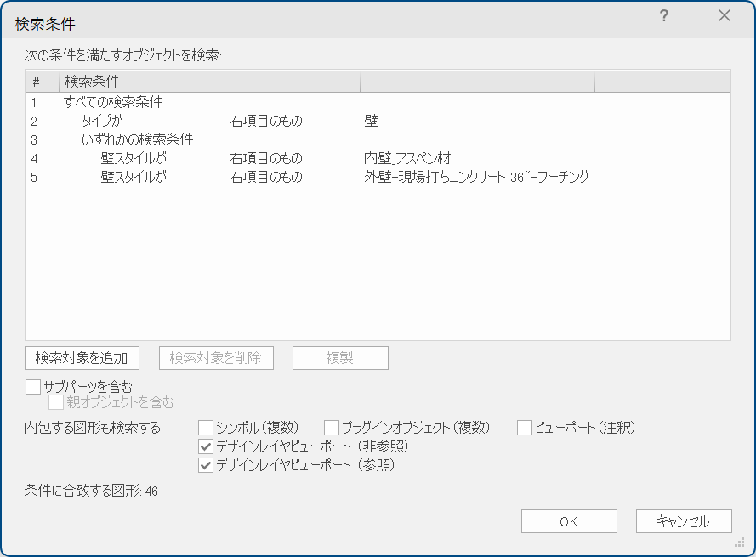Screen dimensions: 756x557
Task: Click 右項目のもの operator in the タイプが row
Action: [266, 121]
